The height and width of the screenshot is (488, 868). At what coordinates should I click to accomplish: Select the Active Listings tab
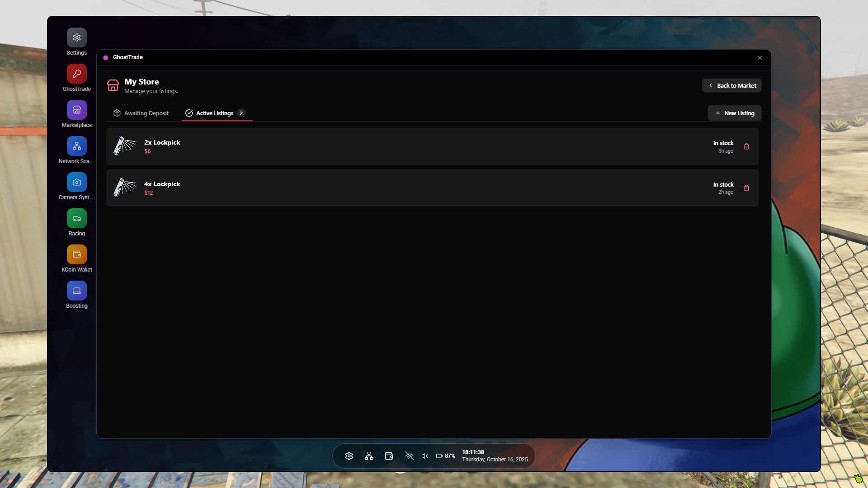[x=217, y=113]
